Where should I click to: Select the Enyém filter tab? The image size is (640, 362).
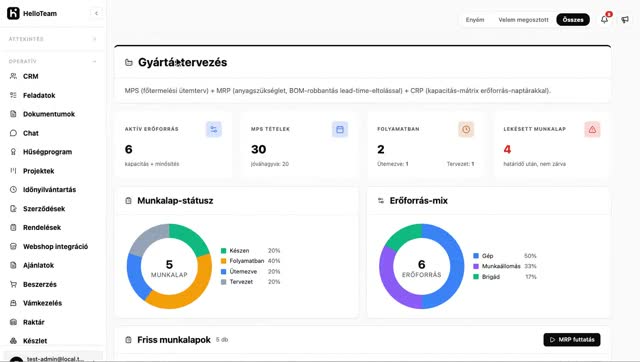(x=475, y=20)
